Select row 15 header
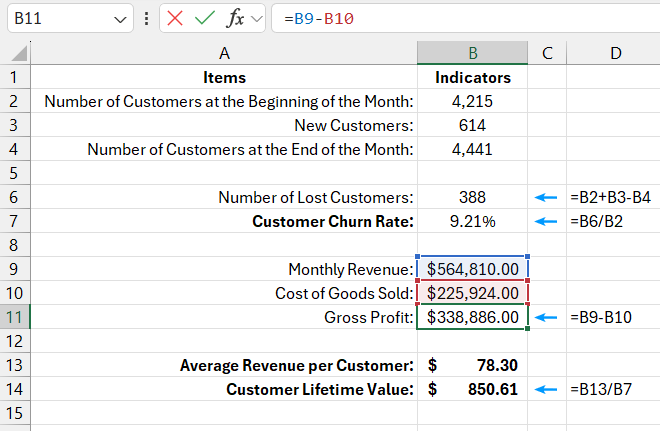Screen dimensions: 660x431 (x=15, y=413)
